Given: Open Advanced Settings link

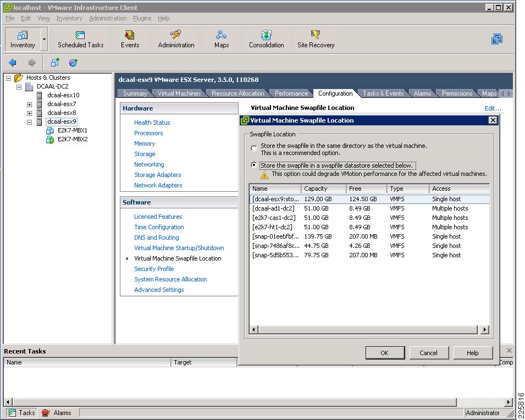Looking at the screenshot, I should pos(159,290).
